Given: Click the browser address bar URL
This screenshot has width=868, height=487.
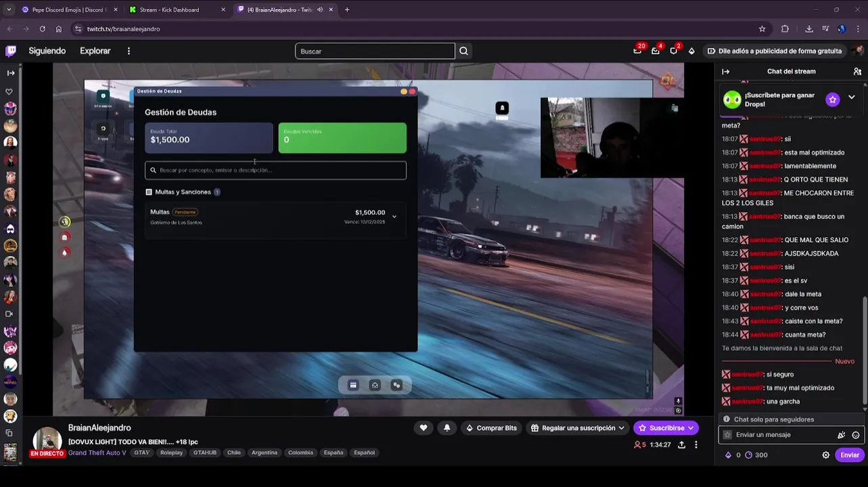Looking at the screenshot, I should pyautogui.click(x=123, y=29).
